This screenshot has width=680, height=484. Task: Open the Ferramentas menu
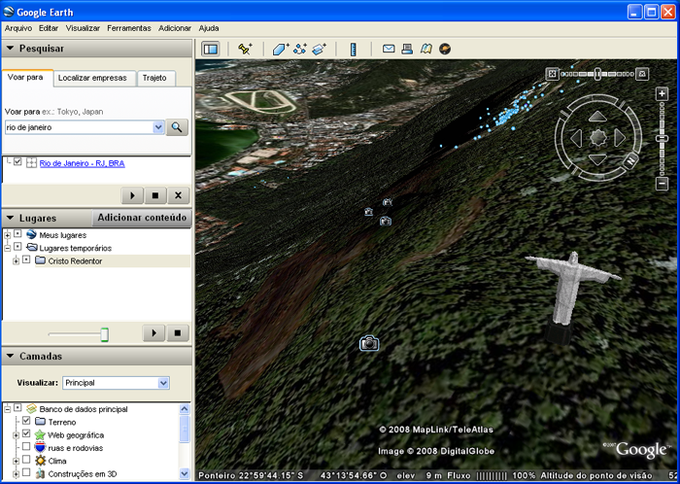pyautogui.click(x=129, y=28)
